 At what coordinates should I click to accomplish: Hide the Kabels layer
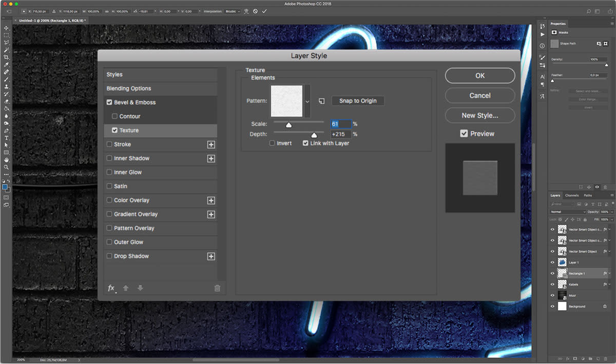(x=553, y=285)
